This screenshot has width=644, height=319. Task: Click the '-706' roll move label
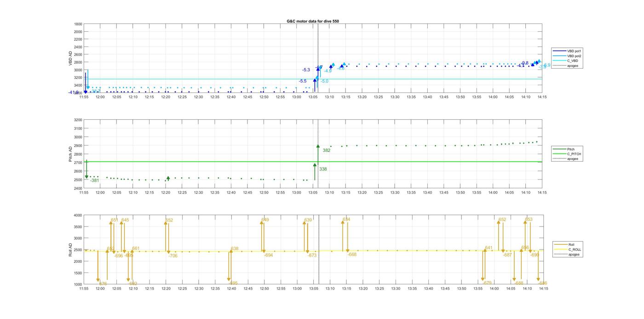[172, 255]
